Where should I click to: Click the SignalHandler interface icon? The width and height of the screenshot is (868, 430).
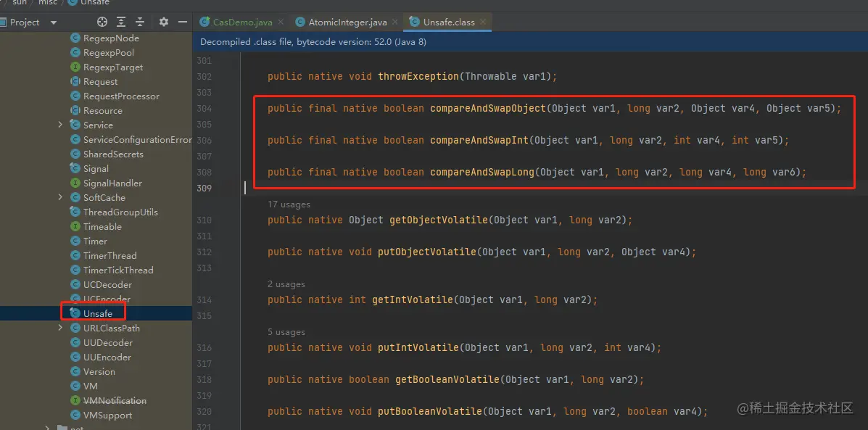click(75, 183)
